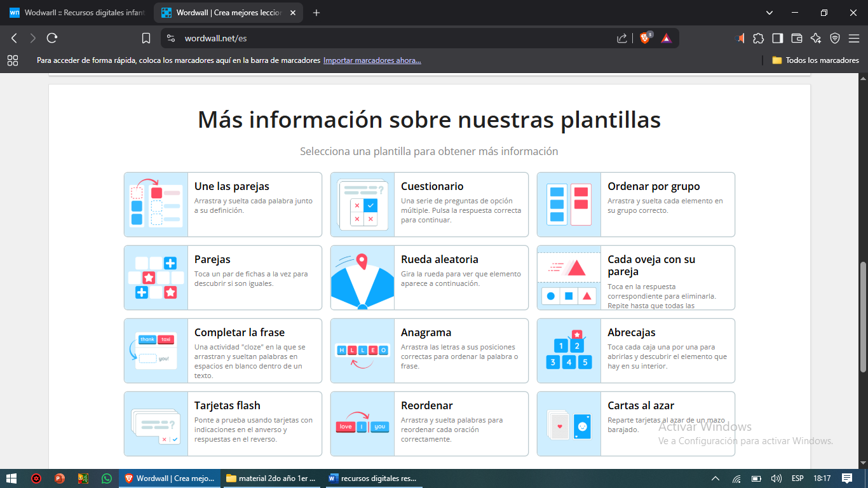Viewport: 868px width, 488px height.
Task: Open the "Cuestionario" template
Action: point(429,205)
